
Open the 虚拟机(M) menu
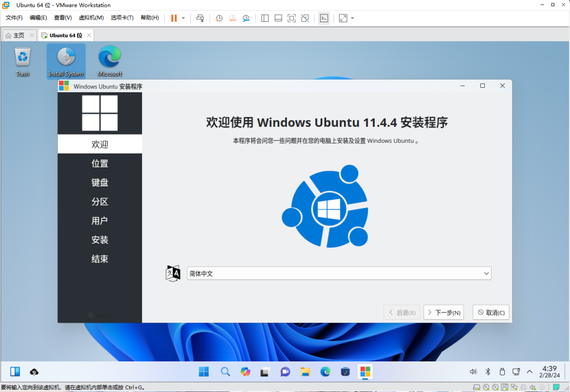coord(91,18)
